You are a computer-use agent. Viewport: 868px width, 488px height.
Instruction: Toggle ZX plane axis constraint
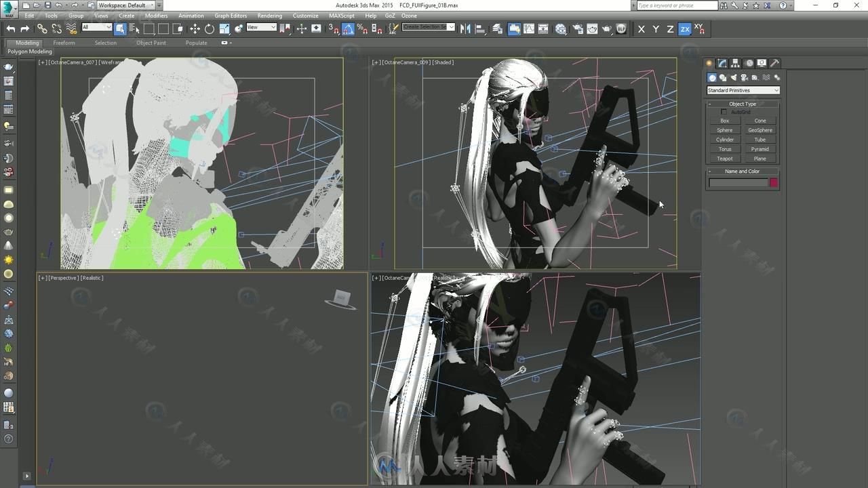click(x=685, y=28)
